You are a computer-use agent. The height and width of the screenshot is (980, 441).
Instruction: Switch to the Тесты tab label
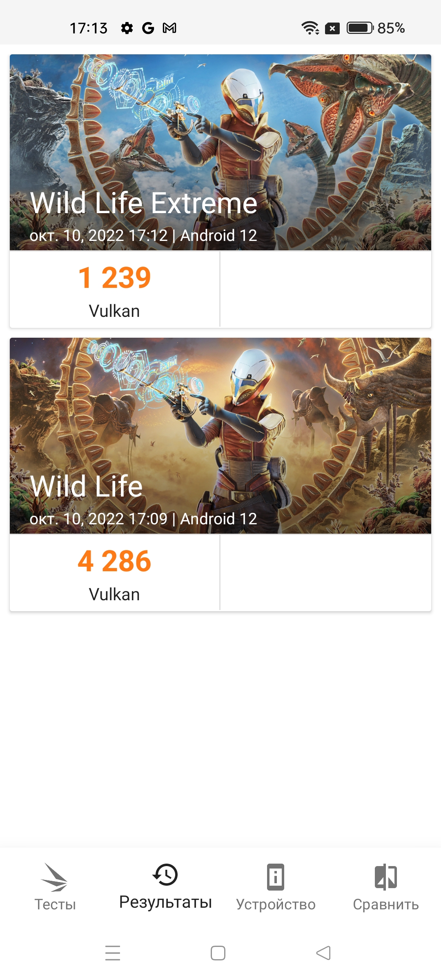55,904
